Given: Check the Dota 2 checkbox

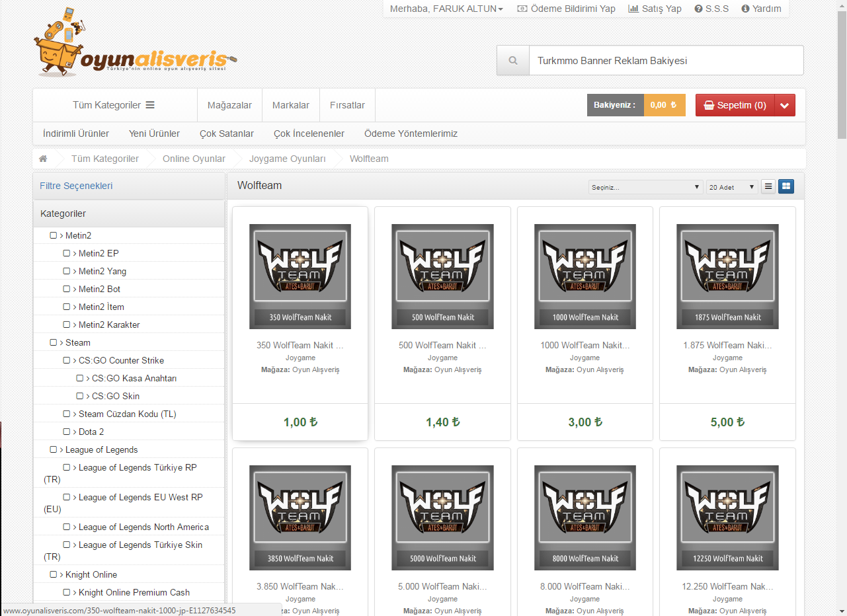Looking at the screenshot, I should 67,432.
